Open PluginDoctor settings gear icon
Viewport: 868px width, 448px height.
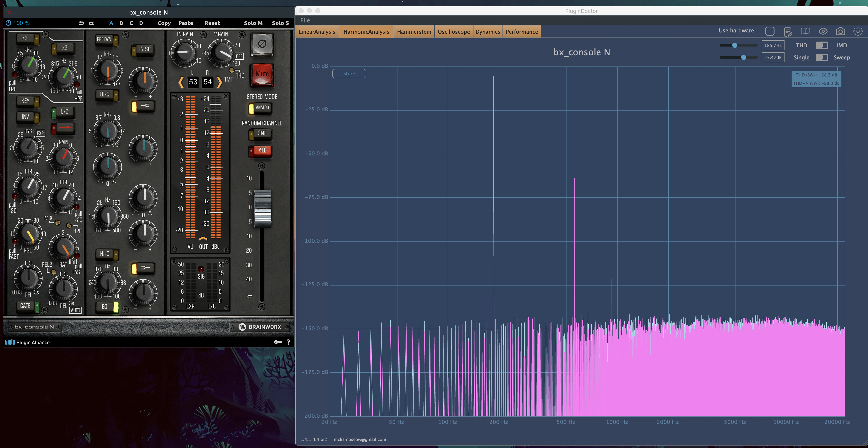point(858,31)
